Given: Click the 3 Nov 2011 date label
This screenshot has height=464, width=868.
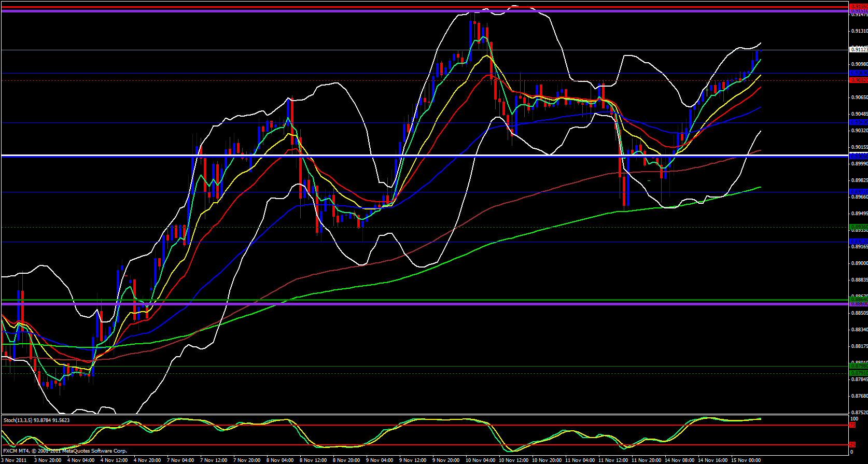Looking at the screenshot, I should point(15,460).
